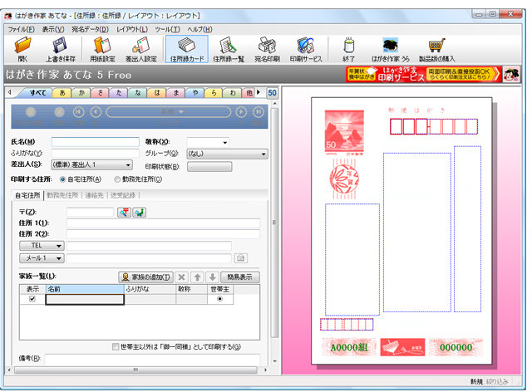The width and height of the screenshot is (532, 392).
Task: Open the 住所録一覧 address list view
Action: coord(229,50)
